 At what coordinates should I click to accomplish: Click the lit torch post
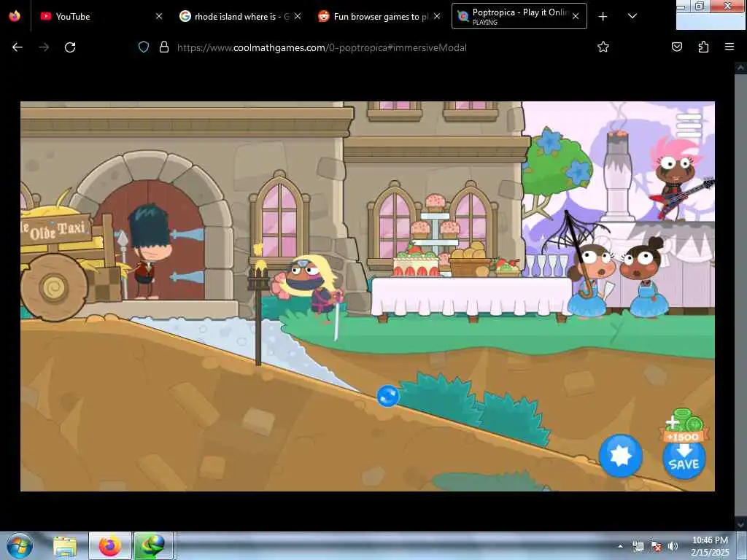click(258, 305)
